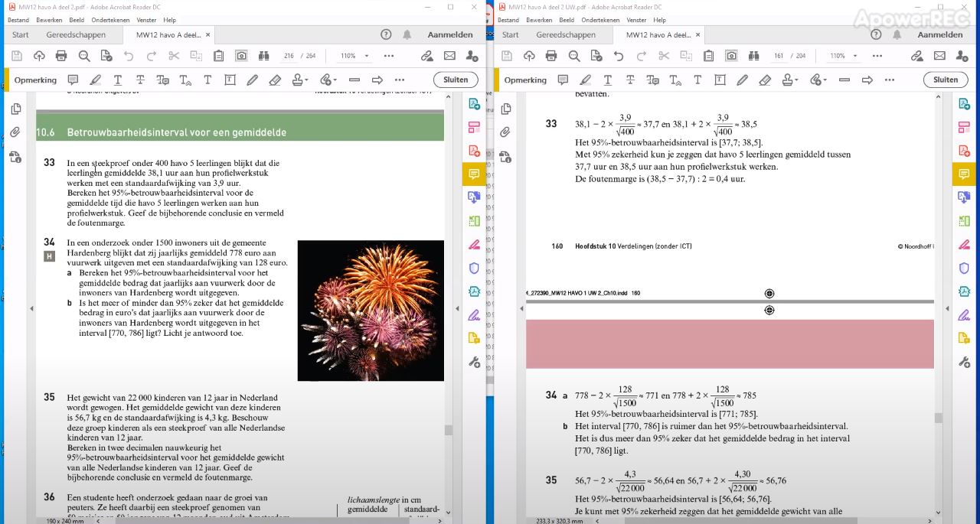The height and width of the screenshot is (524, 980).
Task: Click Sluiten button in right window
Action: (946, 80)
